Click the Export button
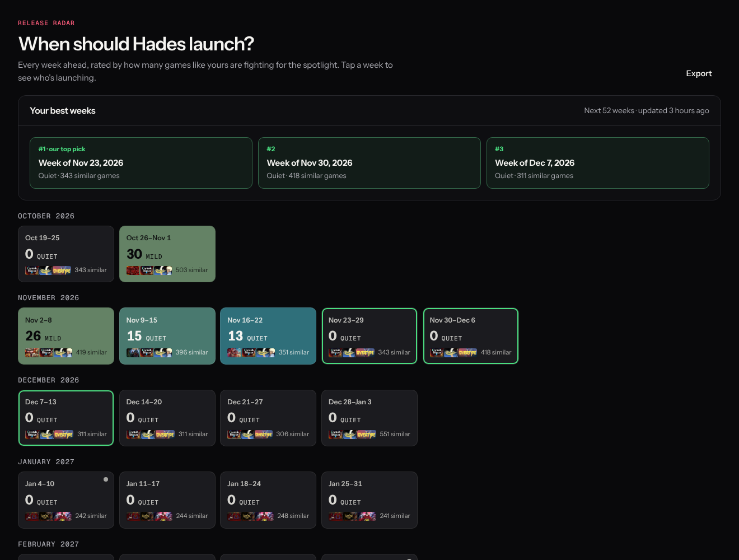 699,73
